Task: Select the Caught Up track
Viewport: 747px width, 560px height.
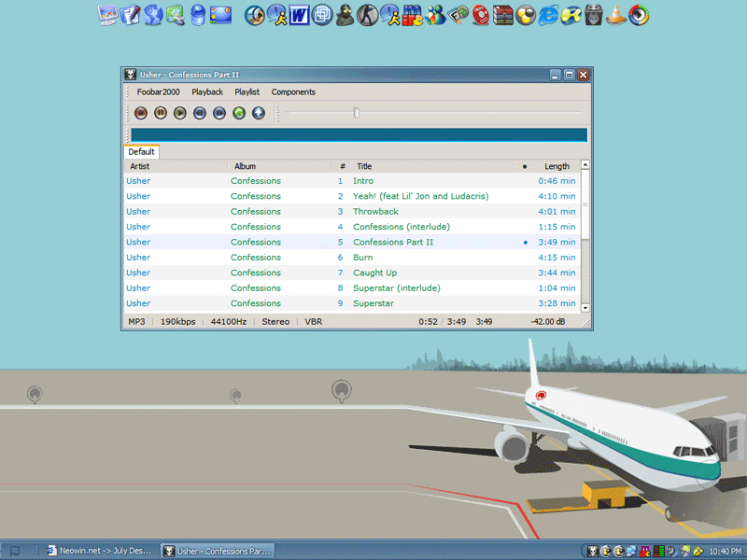Action: pyautogui.click(x=353, y=273)
